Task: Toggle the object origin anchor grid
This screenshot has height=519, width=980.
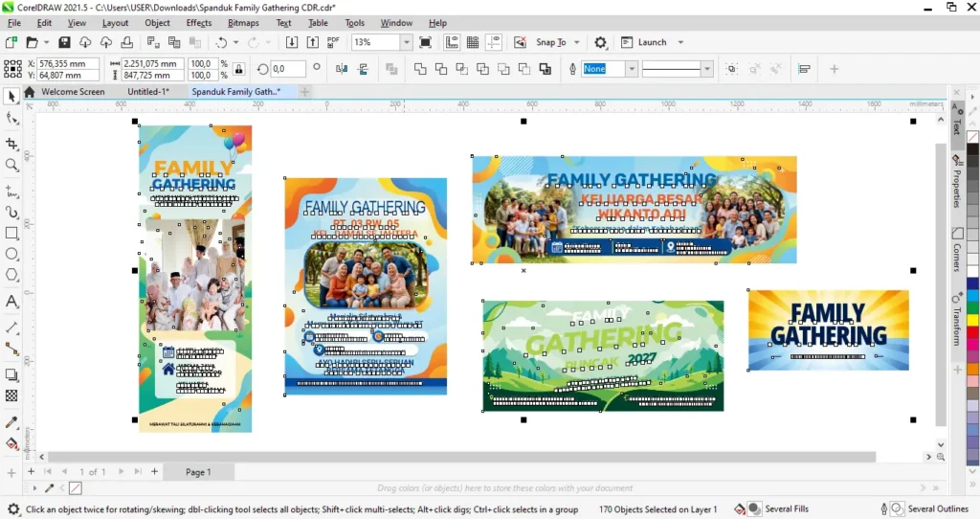Action: tap(12, 69)
